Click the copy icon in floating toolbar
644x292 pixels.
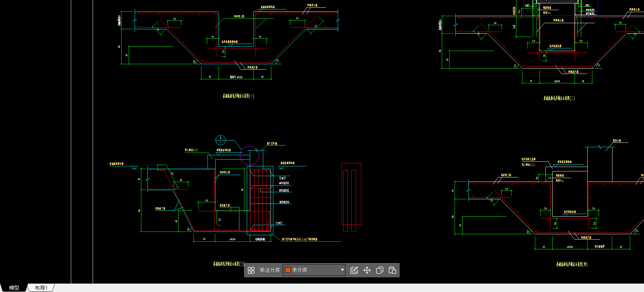click(380, 270)
